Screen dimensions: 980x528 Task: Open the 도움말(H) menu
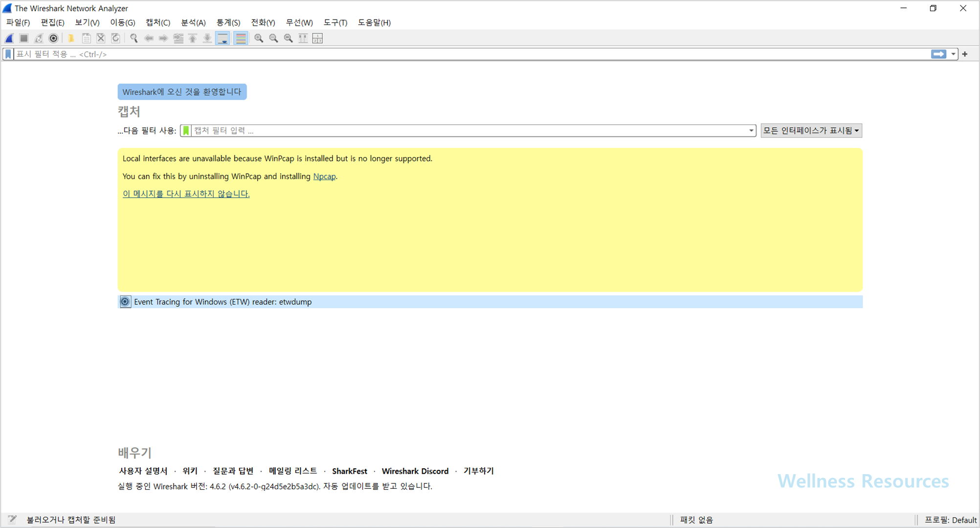(x=374, y=23)
